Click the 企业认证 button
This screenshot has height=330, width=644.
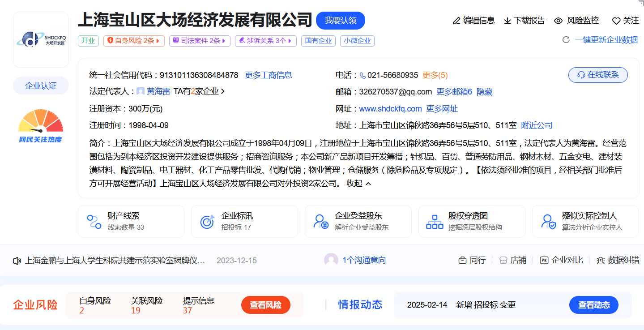tap(41, 86)
